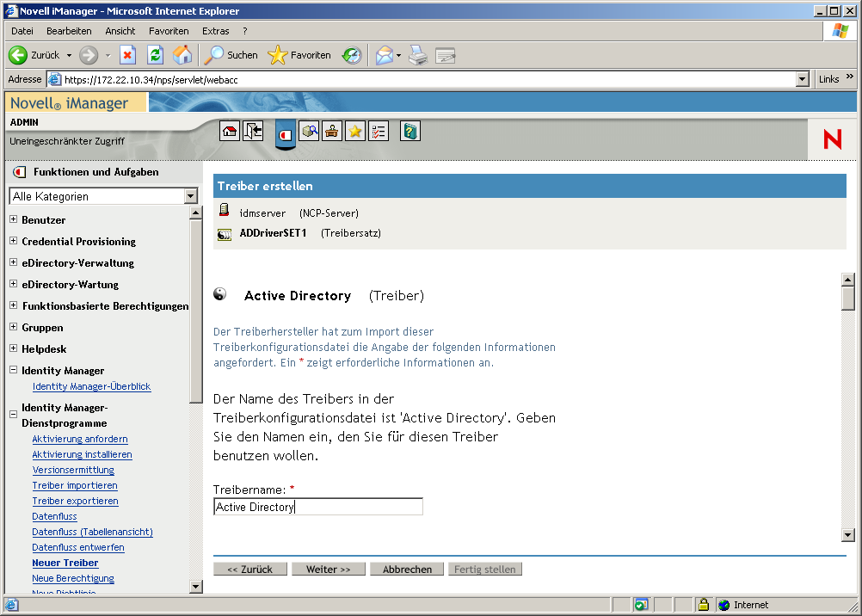Open the Preferences checklist icon
The width and height of the screenshot is (862, 616).
[x=379, y=131]
